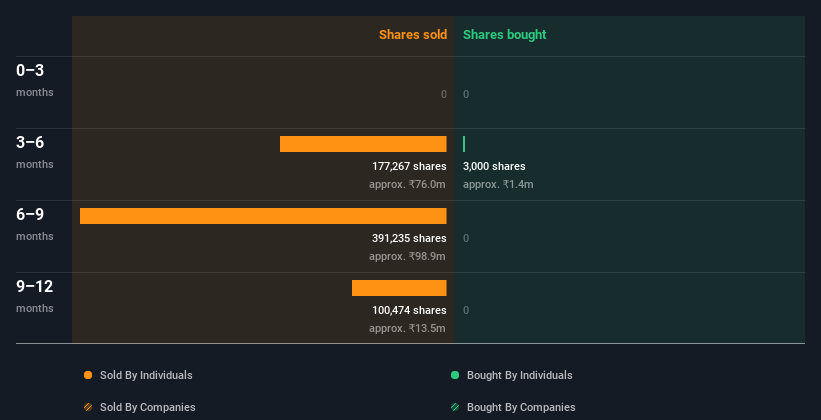Image resolution: width=821 pixels, height=420 pixels.
Task: Click the orange 9–12 months sold bar
Action: (399, 288)
